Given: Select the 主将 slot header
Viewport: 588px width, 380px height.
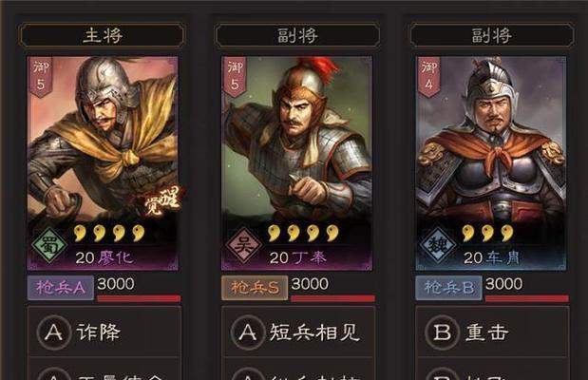Looking at the screenshot, I should pos(103,35).
